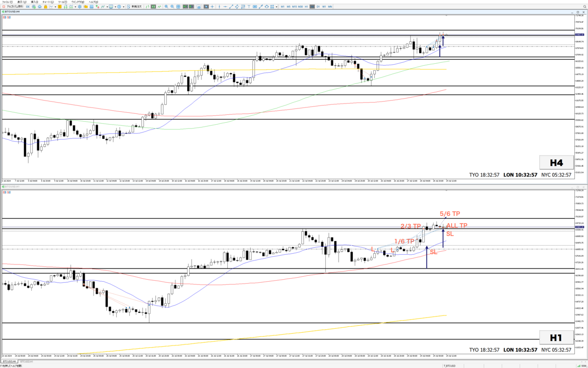Expand the clock icon dropdown arrow
This screenshot has width=588, height=368.
click(x=123, y=6)
